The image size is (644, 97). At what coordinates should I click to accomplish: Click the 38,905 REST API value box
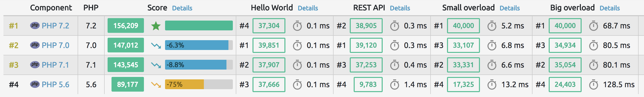click(366, 26)
